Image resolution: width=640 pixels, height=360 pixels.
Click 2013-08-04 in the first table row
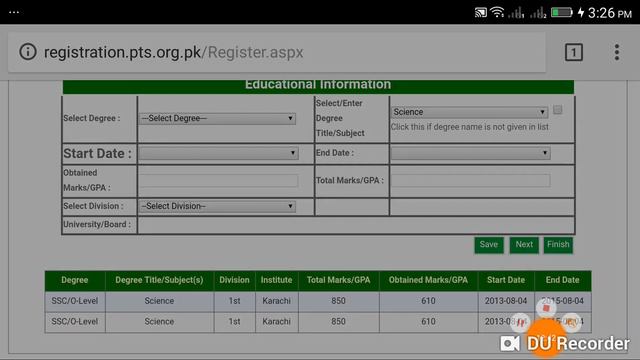[506, 301]
